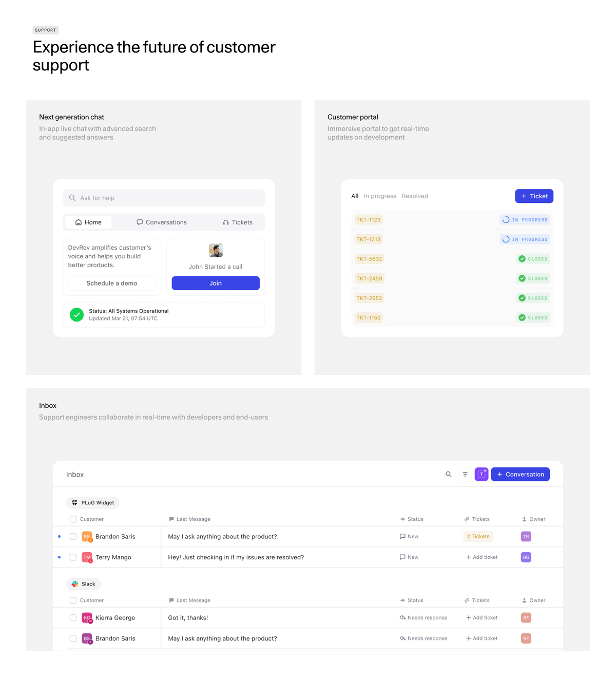Switch to the In progress filter
Image resolution: width=616 pixels, height=677 pixels.
[x=380, y=196]
